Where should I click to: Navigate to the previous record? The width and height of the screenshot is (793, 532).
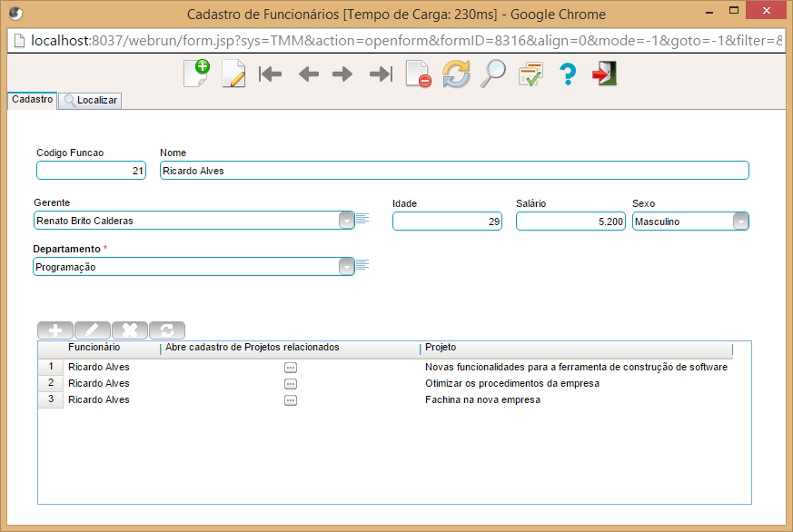tap(309, 74)
